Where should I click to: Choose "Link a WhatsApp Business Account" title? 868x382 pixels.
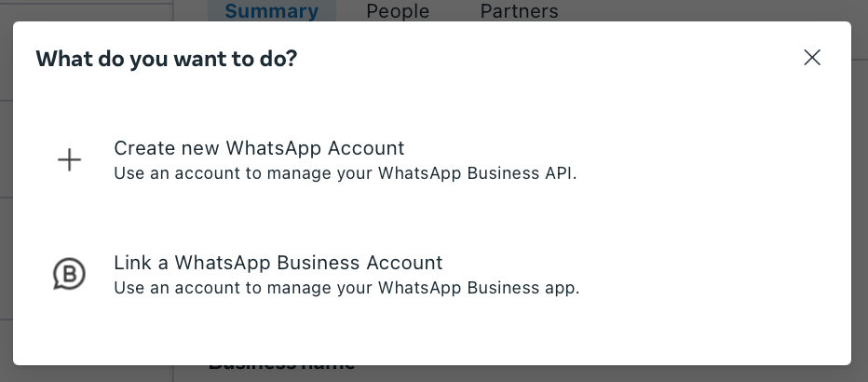(278, 263)
